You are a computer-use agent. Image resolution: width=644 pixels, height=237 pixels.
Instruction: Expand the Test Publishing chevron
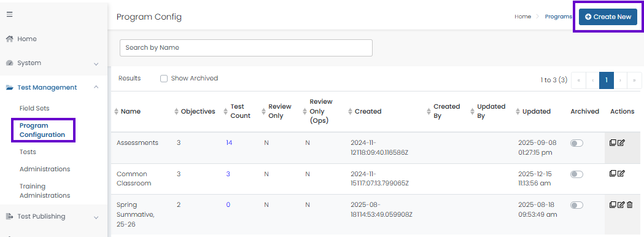(96, 217)
